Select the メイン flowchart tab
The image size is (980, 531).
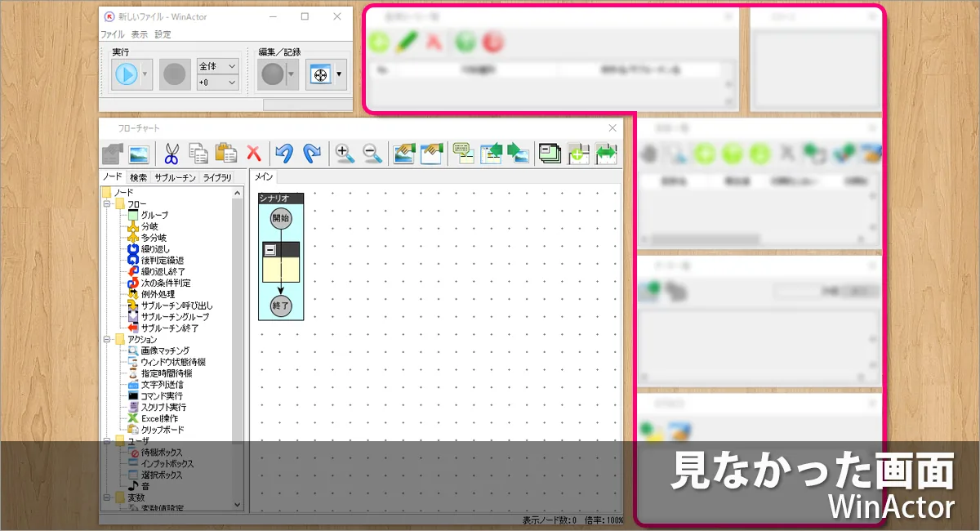click(264, 177)
